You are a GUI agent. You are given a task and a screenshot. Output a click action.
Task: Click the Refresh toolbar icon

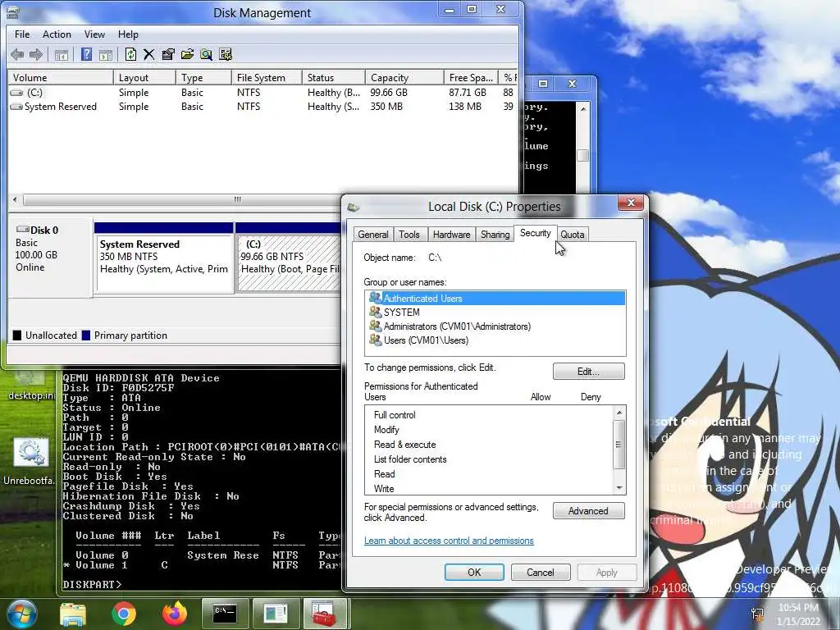[x=130, y=54]
